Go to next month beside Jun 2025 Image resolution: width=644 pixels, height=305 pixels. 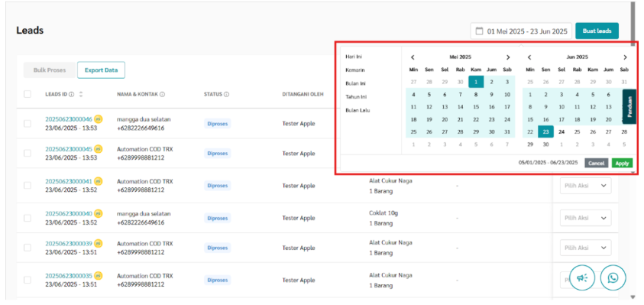625,57
